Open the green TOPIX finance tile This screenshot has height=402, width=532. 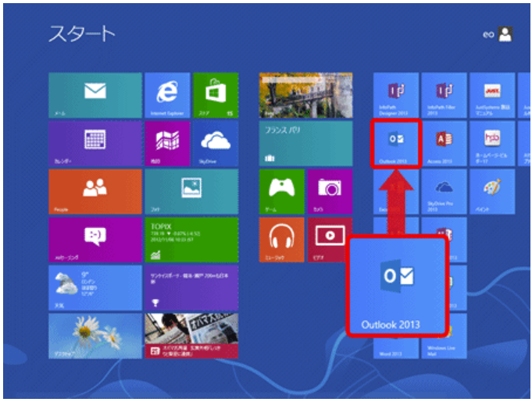pyautogui.click(x=191, y=240)
